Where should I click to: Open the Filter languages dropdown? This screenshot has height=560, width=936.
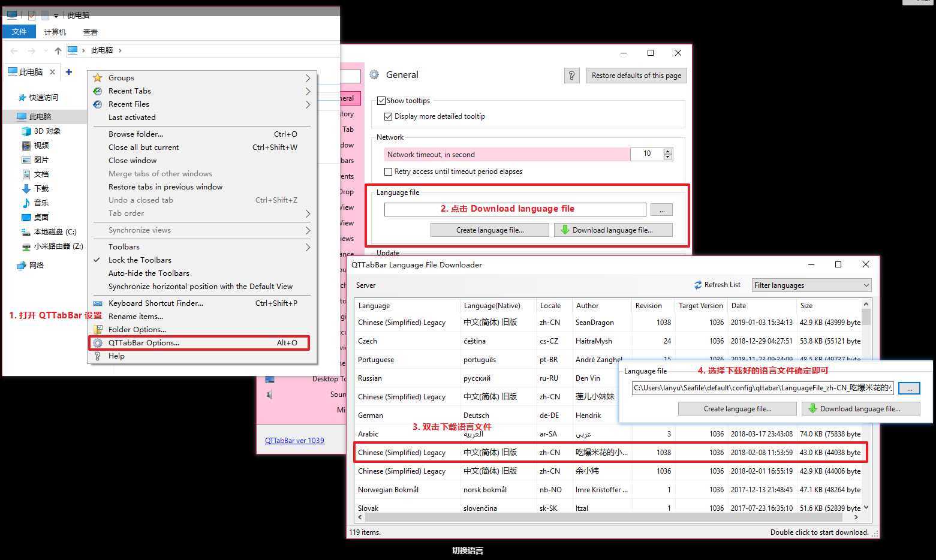(811, 285)
